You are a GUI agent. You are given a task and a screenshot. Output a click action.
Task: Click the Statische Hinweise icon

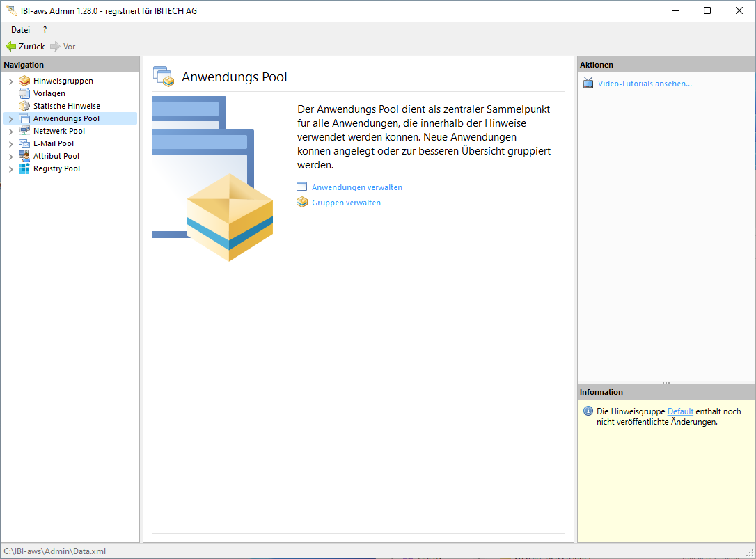[x=24, y=106]
